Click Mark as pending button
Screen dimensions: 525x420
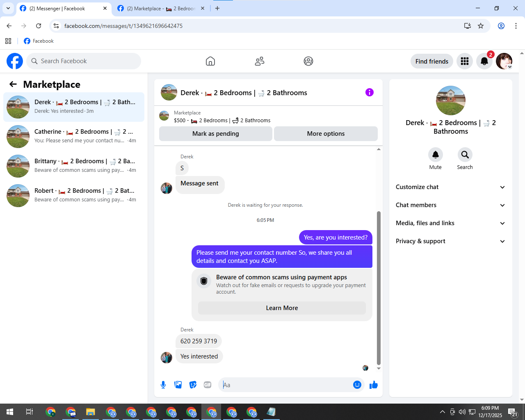[216, 134]
